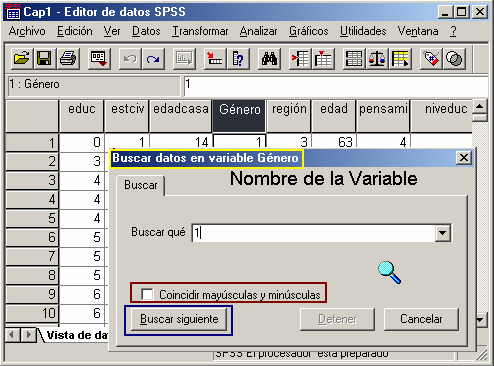
Task: Close the Buscar datos dialog
Action: (464, 158)
